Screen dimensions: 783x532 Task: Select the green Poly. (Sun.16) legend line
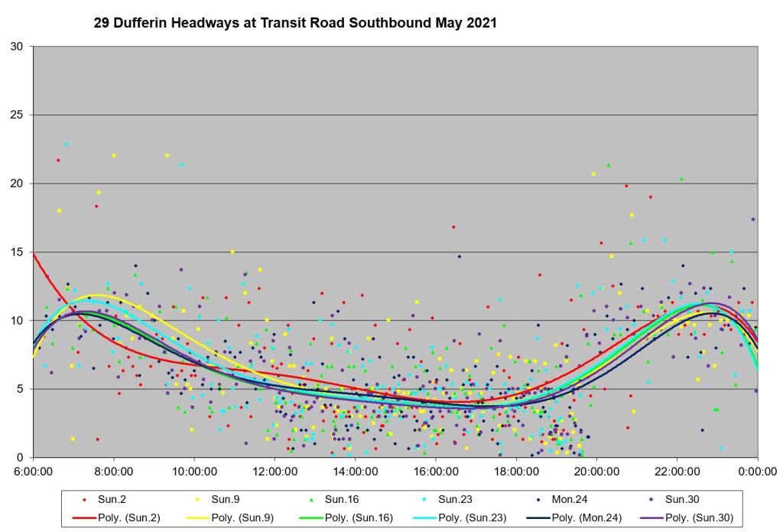[311, 517]
